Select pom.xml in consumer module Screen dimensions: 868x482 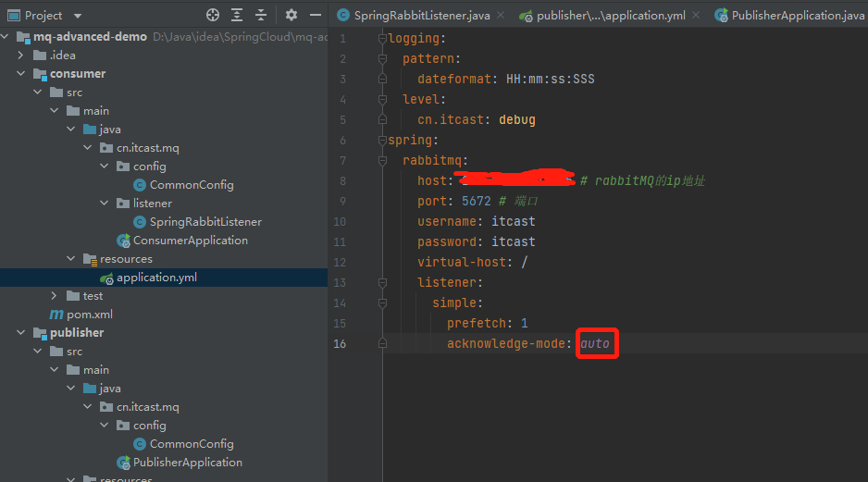click(x=90, y=315)
